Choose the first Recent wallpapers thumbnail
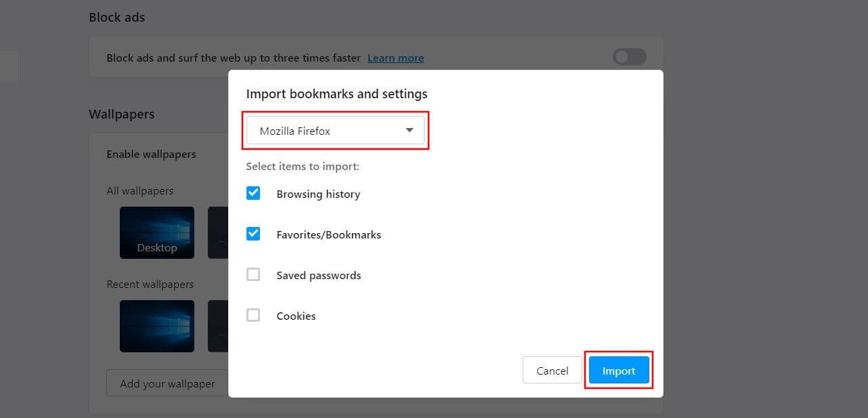Screen dimensions: 868x418 (x=157, y=326)
